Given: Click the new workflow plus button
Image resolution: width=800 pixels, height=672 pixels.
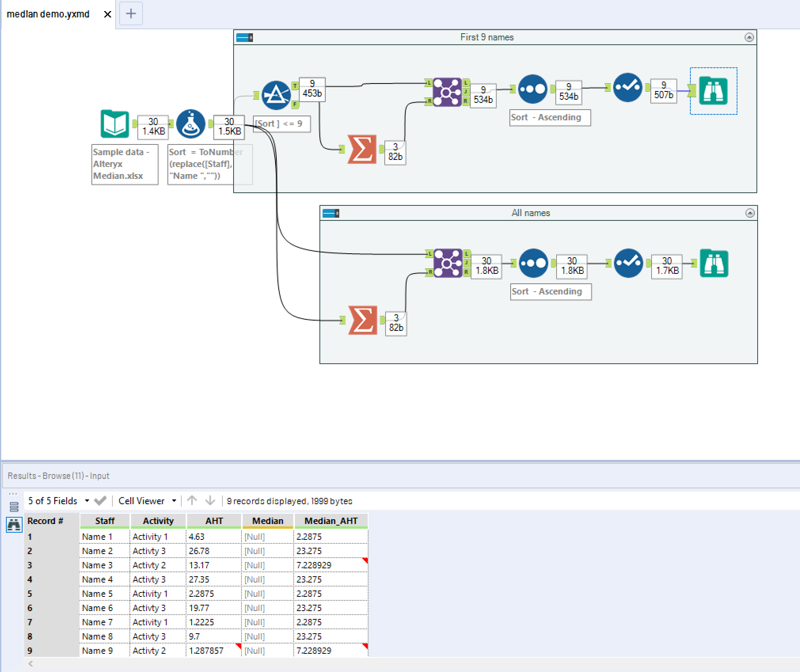Looking at the screenshot, I should coord(131,13).
